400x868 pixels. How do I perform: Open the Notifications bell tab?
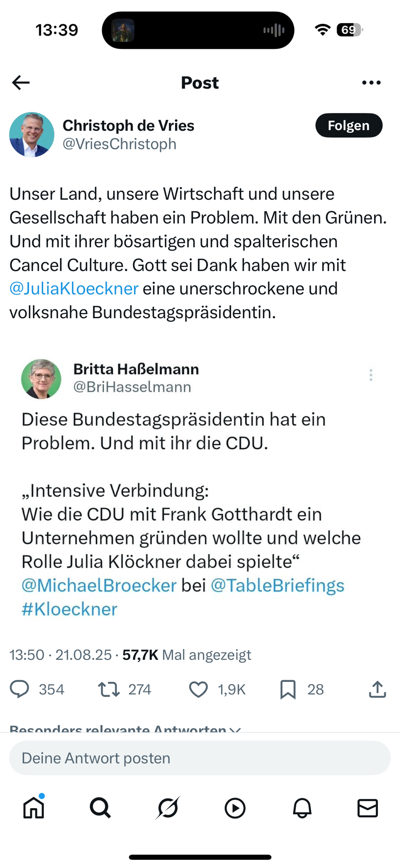302,808
